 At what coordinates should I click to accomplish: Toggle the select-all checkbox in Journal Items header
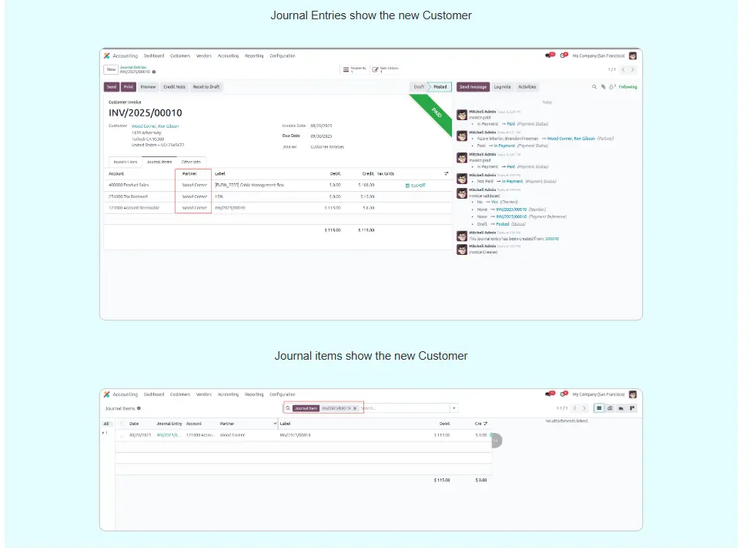point(121,424)
